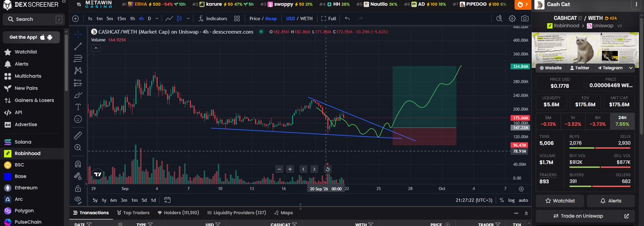This screenshot has height=226, width=644.
Task: Open the Holders tab
Action: [x=178, y=213]
